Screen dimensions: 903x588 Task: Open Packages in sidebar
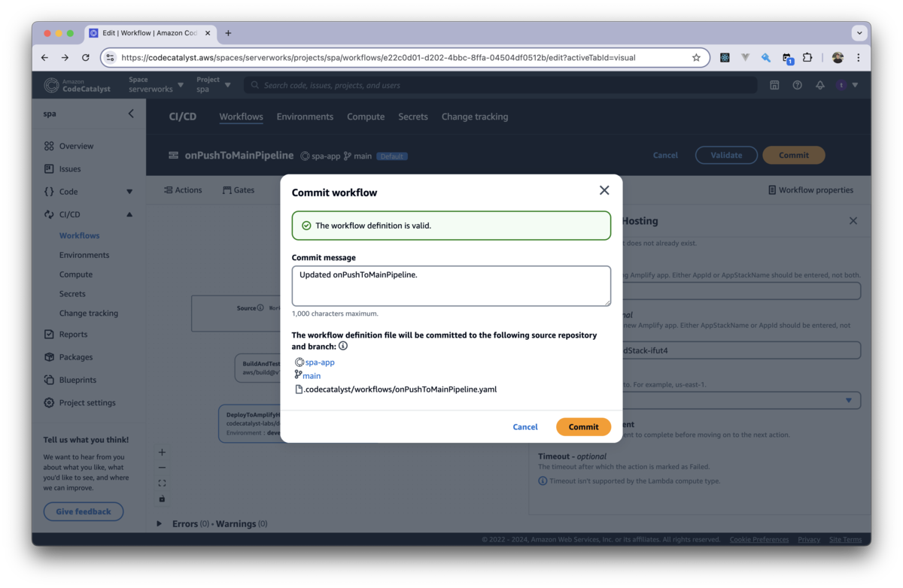pyautogui.click(x=75, y=356)
